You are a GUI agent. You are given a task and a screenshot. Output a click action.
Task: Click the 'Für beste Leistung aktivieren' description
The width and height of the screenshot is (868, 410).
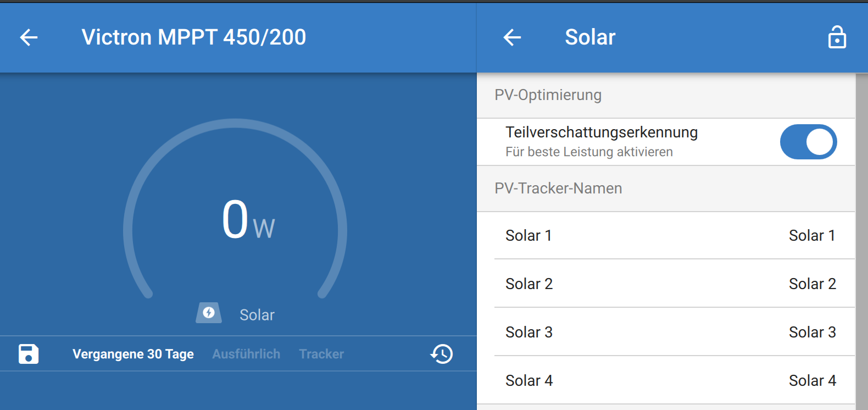(589, 152)
